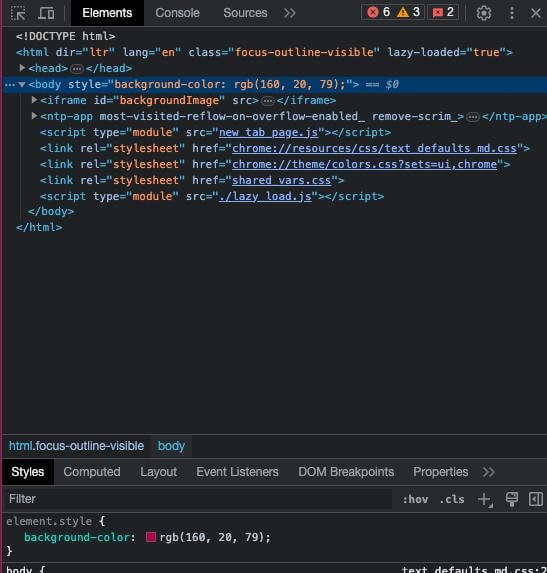Click the styles Filter field
The height and width of the screenshot is (573, 547).
pyautogui.click(x=197, y=499)
